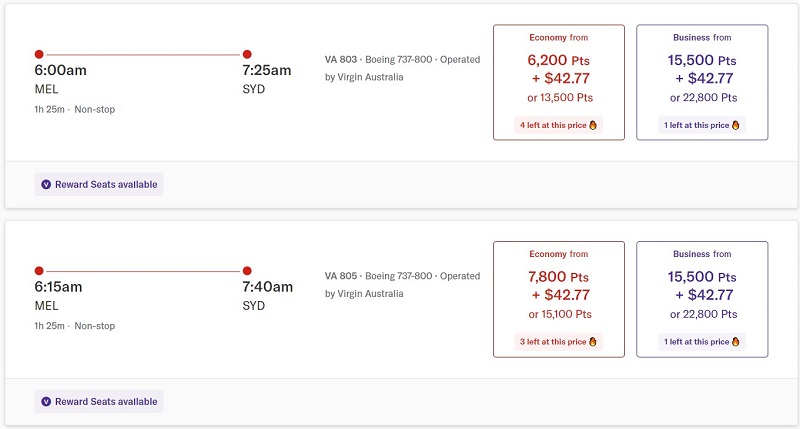Click Velocity icon in first Reward Seats badge
The width and height of the screenshot is (800, 429).
pyautogui.click(x=46, y=185)
